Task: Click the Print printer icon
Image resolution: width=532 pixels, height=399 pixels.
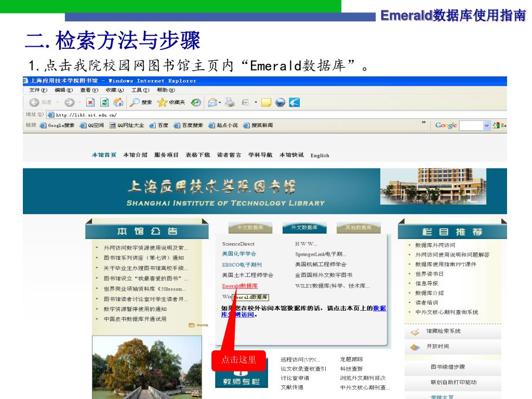Action: tap(230, 102)
